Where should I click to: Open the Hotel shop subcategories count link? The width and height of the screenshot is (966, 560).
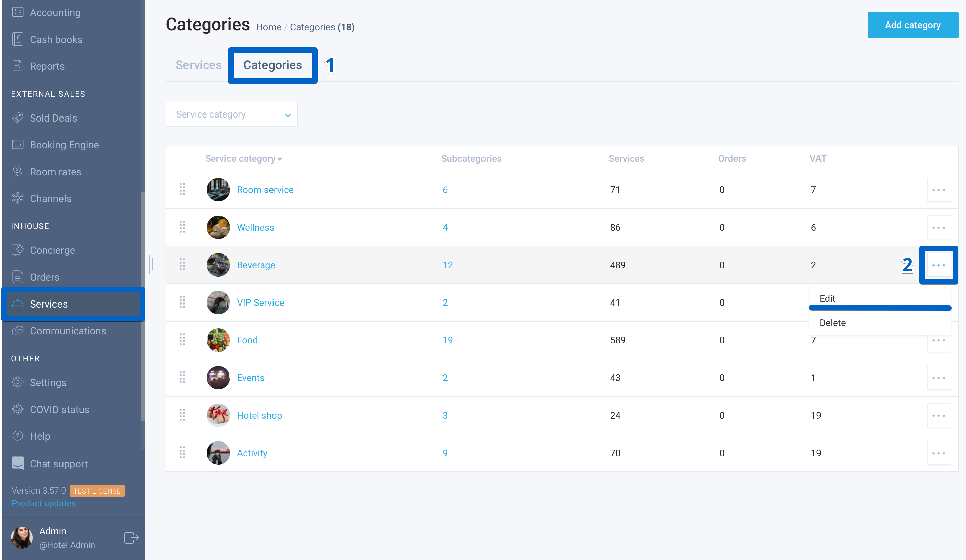point(445,415)
